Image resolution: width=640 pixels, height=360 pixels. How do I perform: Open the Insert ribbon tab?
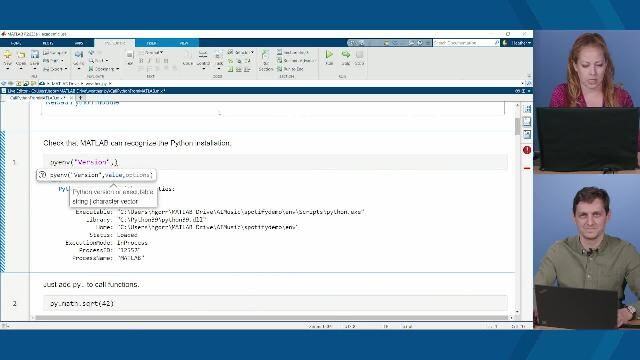point(151,43)
